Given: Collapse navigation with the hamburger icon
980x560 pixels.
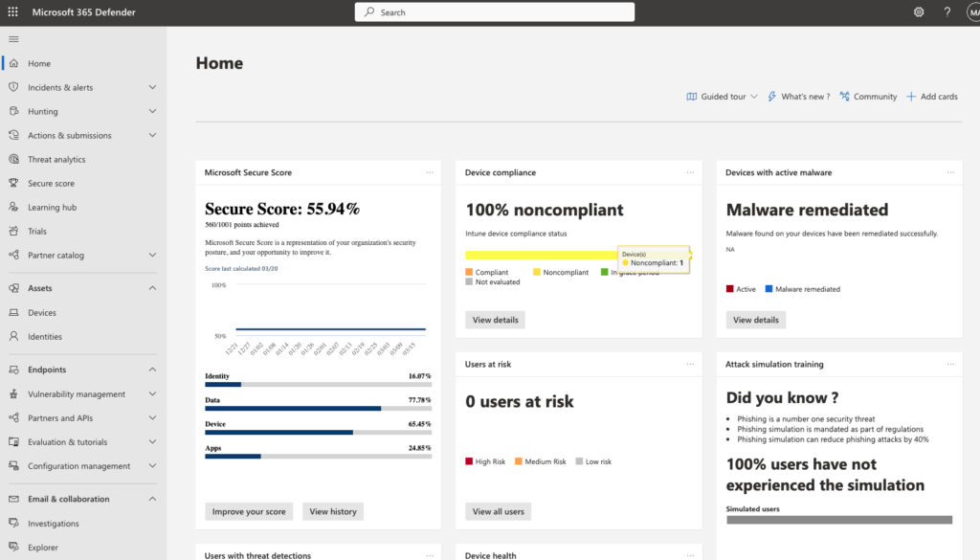Looking at the screenshot, I should (13, 39).
